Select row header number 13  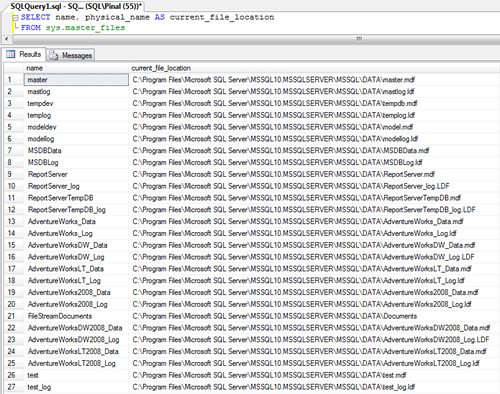[14, 222]
